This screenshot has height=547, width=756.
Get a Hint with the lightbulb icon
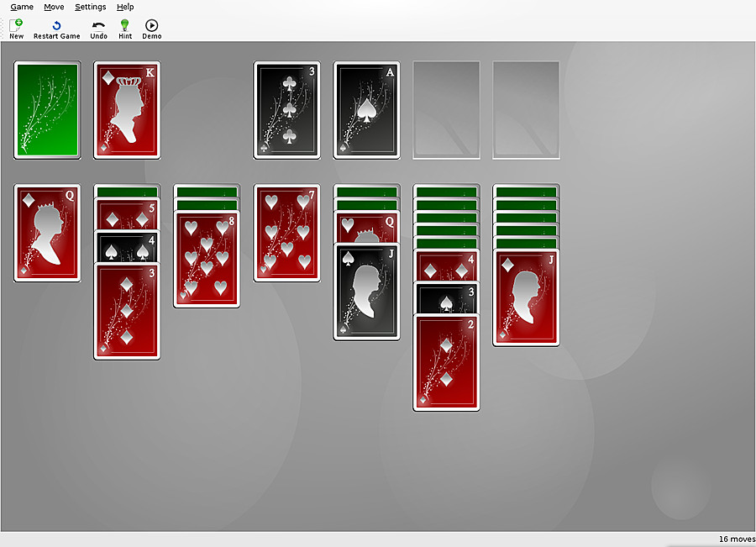tap(125, 29)
